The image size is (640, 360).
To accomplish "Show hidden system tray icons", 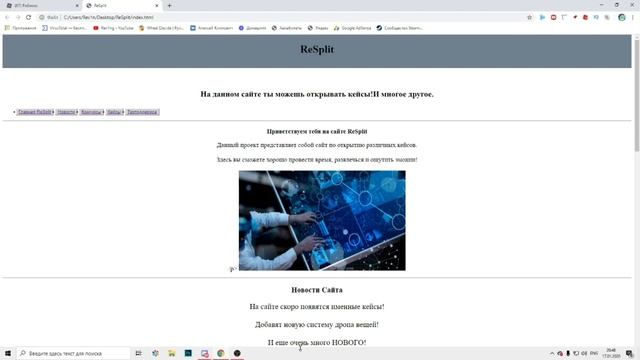I will coord(552,353).
